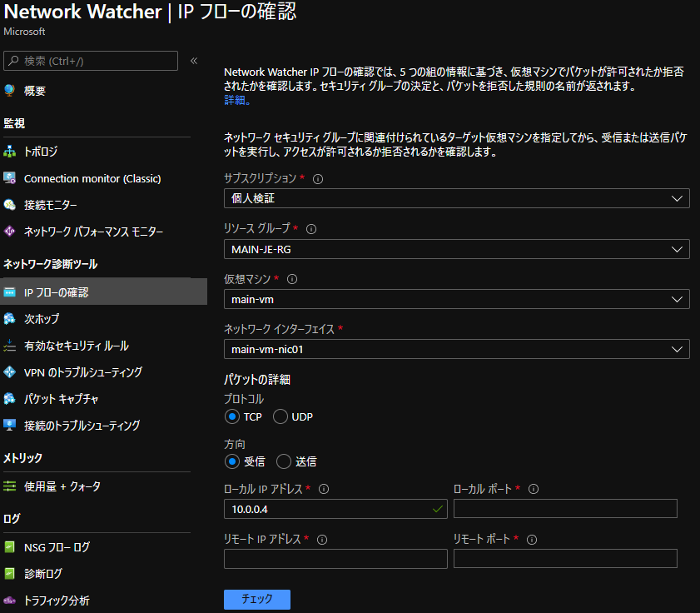The height and width of the screenshot is (613, 700).
Task: Click the NSG フロー ログ icon
Action: tap(9, 547)
